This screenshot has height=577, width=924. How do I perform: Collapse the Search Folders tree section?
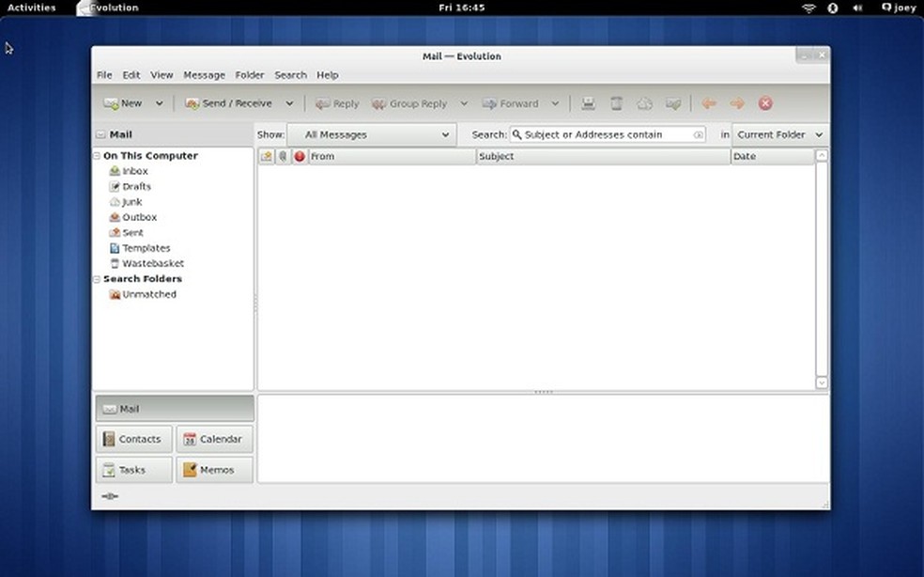coord(97,279)
